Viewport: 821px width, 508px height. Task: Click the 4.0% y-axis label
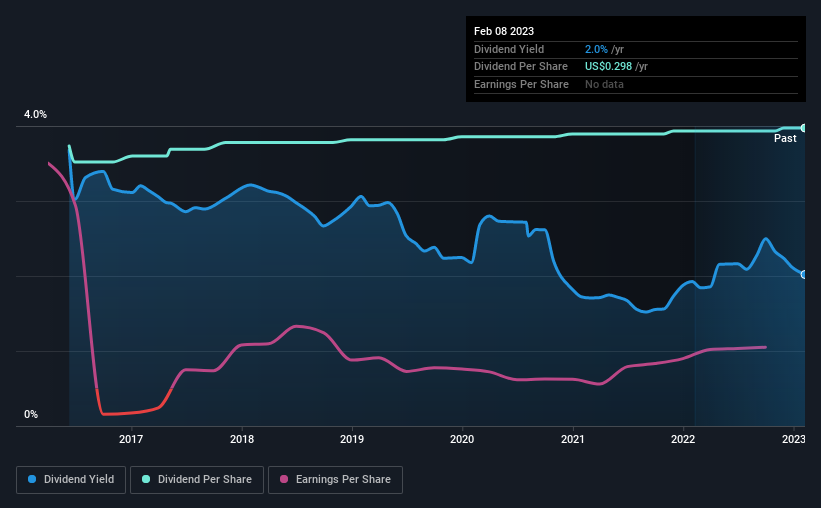click(35, 114)
